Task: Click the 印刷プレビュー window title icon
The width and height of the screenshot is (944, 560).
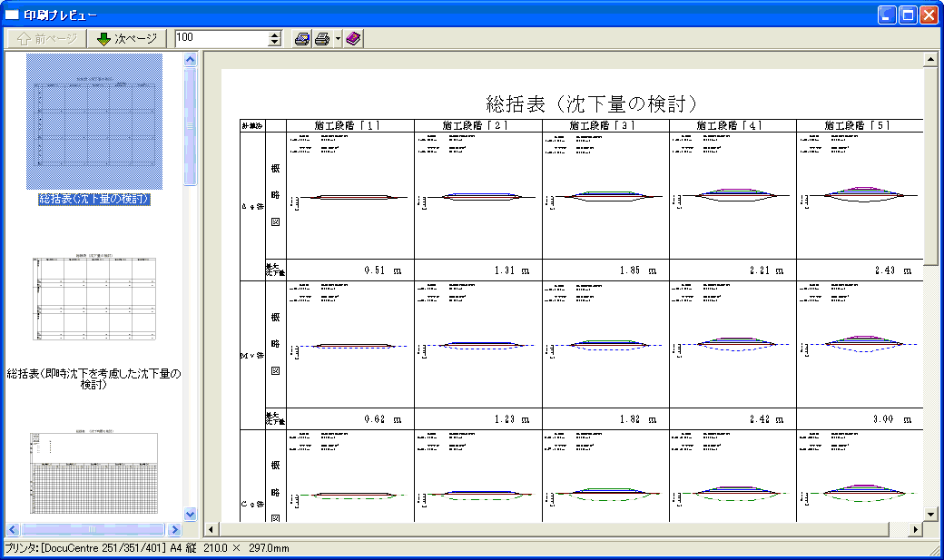Action: 12,15
